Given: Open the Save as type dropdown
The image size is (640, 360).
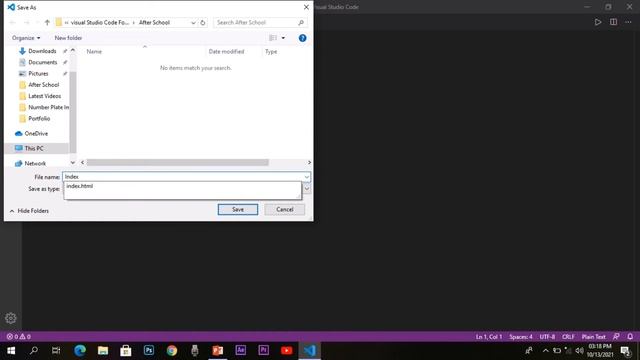Looking at the screenshot, I should click(x=307, y=189).
